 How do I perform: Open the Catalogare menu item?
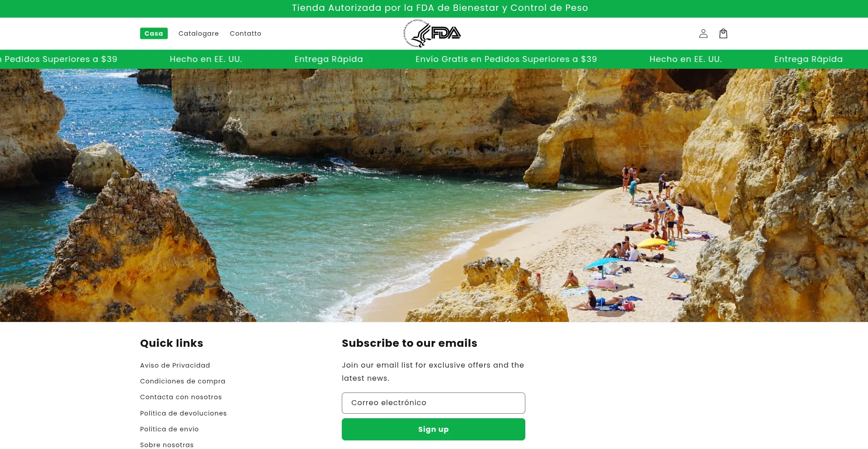198,33
